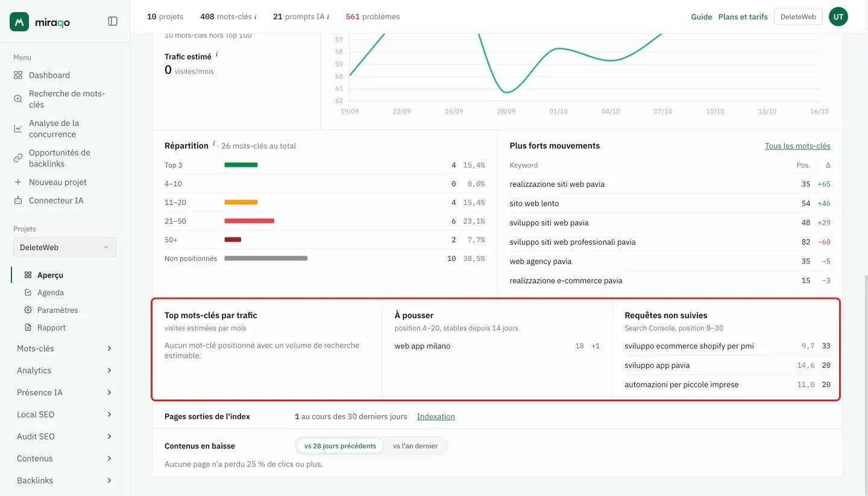Expand the Local SEO section

pos(64,415)
